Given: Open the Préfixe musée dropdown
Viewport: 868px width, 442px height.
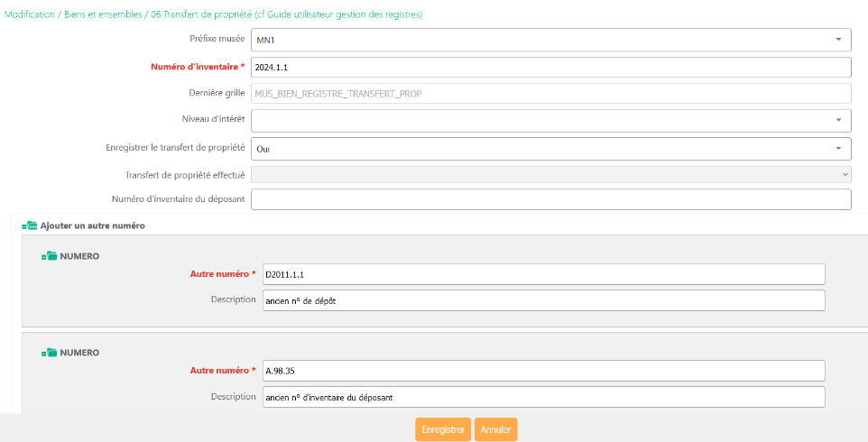Looking at the screenshot, I should (550, 40).
